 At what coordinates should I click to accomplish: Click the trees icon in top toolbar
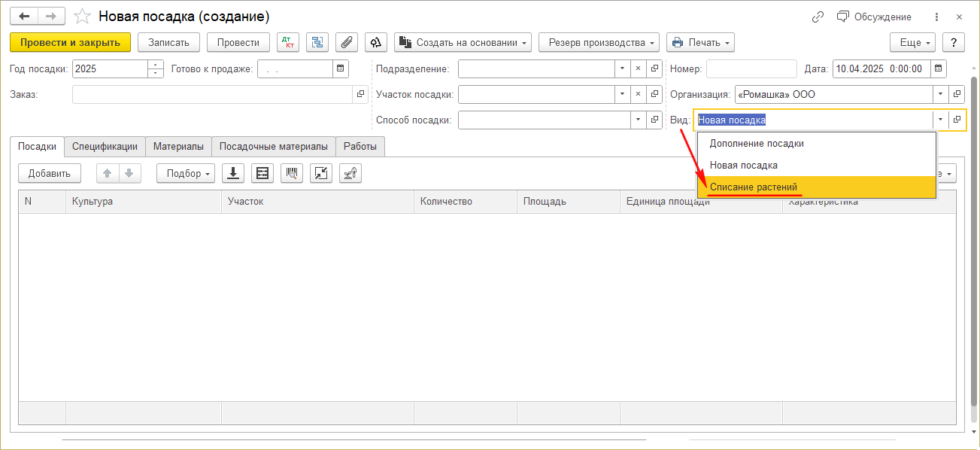click(376, 43)
